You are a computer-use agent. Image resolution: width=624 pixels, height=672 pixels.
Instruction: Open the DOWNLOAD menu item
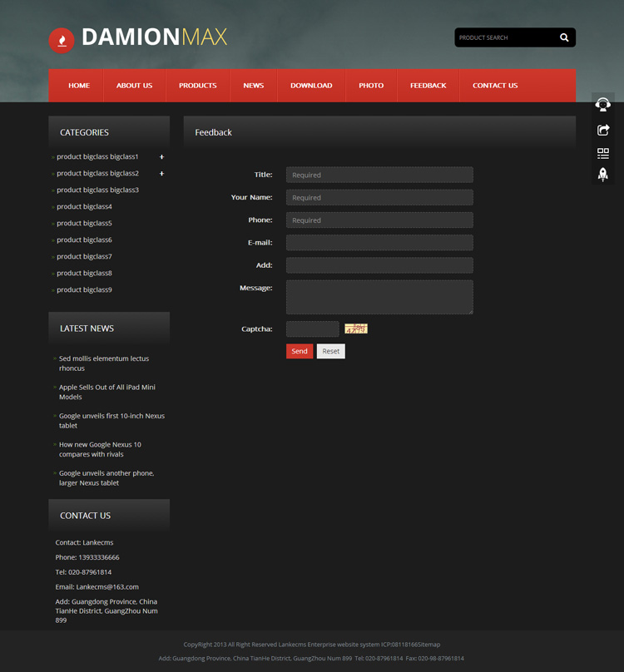click(x=311, y=86)
